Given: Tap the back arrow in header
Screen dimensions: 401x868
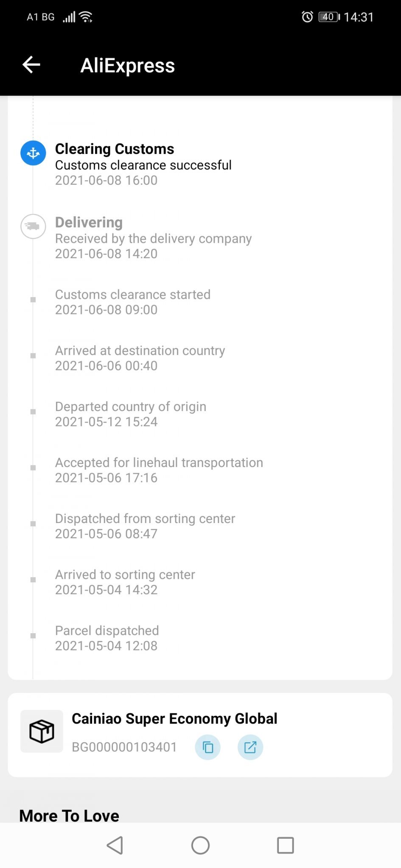Looking at the screenshot, I should click(x=31, y=65).
